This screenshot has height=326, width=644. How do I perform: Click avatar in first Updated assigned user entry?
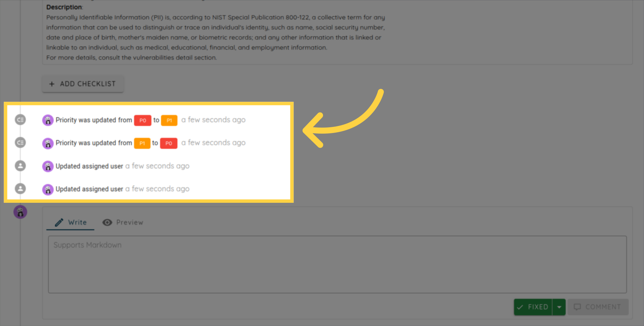(48, 166)
